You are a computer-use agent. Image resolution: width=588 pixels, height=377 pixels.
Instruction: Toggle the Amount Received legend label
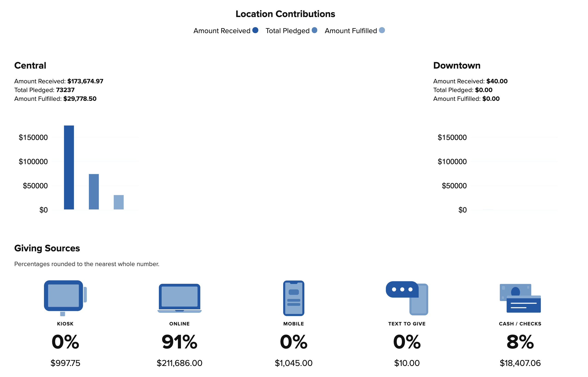click(222, 31)
